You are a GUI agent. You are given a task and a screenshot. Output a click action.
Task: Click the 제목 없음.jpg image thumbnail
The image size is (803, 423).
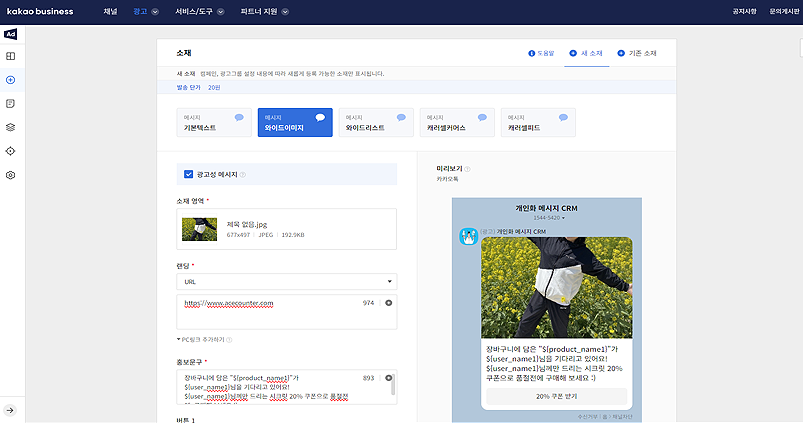click(x=199, y=230)
